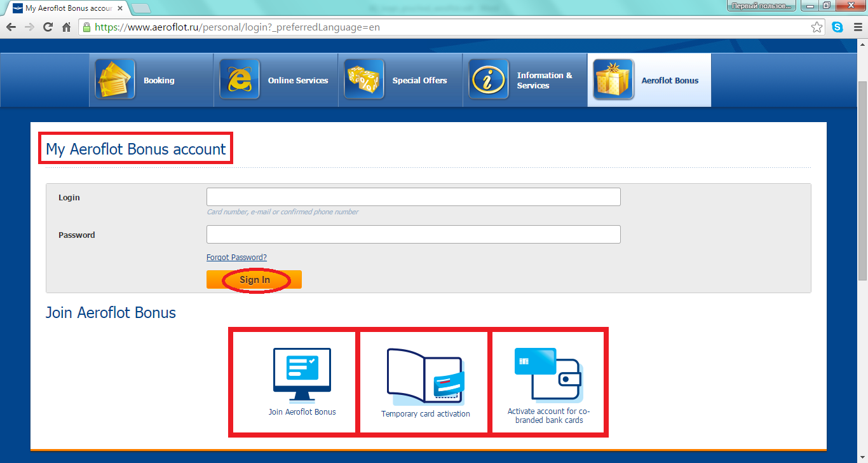Click Join Aeroflot Bonus link text
This screenshot has width=868, height=463.
pos(302,412)
